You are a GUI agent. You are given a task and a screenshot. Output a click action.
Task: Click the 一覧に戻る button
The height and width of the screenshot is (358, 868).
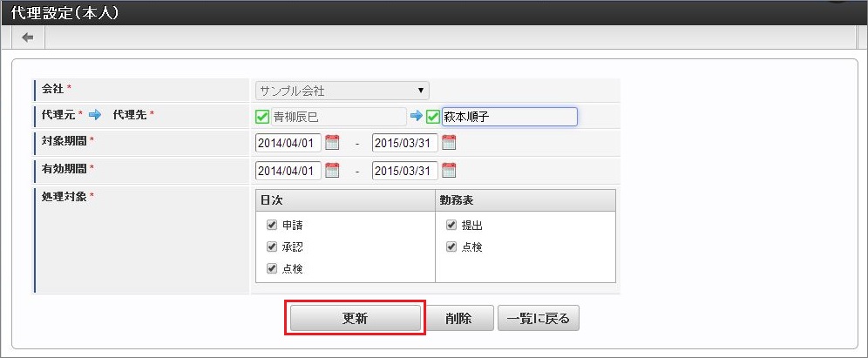539,318
